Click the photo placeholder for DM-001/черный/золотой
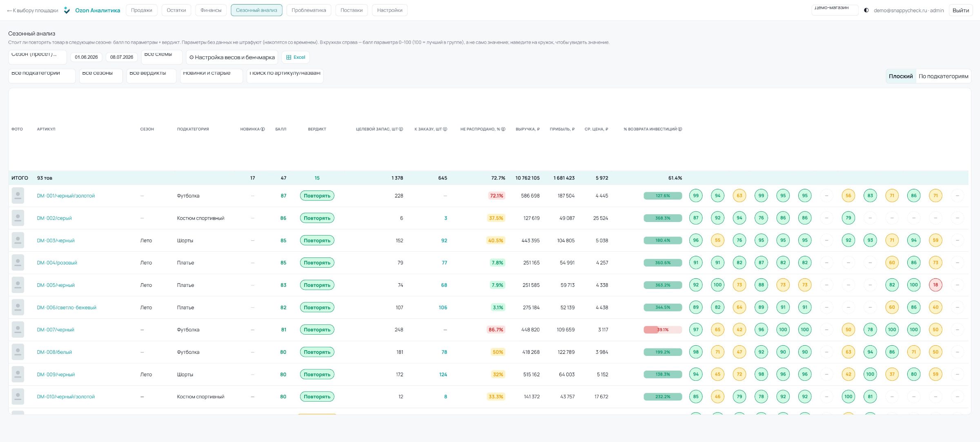The width and height of the screenshot is (980, 442). [x=18, y=195]
